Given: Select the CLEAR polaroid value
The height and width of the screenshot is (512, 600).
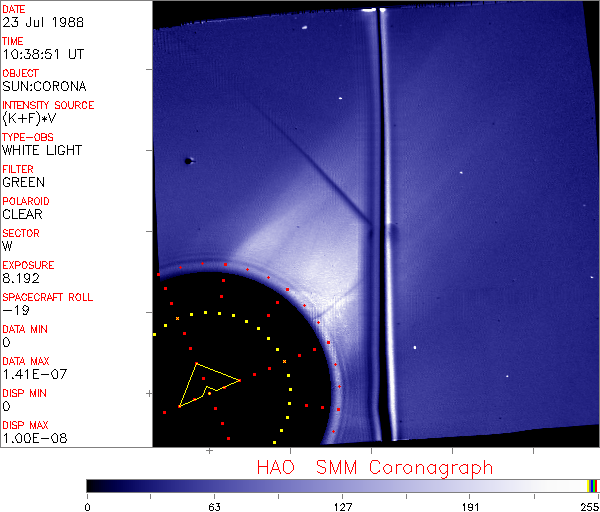Looking at the screenshot, I should pyautogui.click(x=22, y=214).
